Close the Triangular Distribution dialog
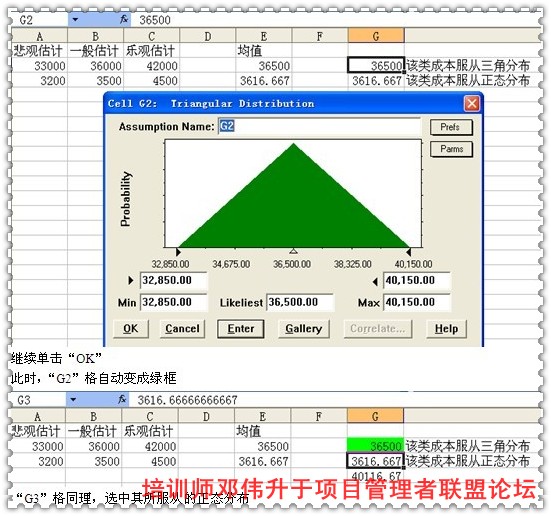This screenshot has height=516, width=551. 472,104
